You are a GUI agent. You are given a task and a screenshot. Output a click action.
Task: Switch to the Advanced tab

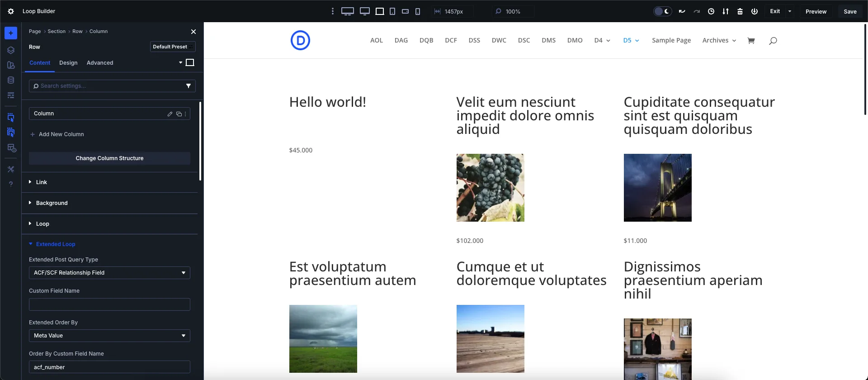[100, 63]
